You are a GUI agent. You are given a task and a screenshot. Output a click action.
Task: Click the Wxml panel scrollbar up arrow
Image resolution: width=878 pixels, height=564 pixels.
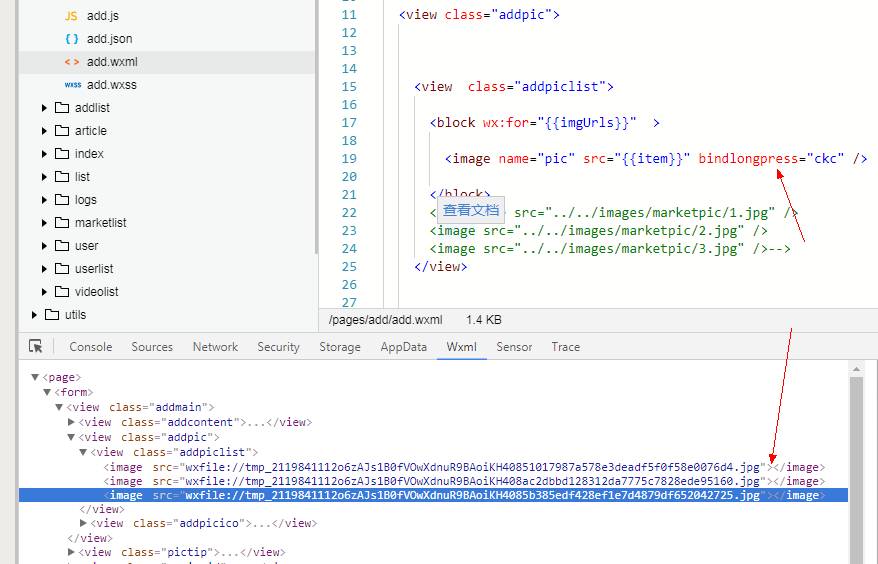(856, 369)
